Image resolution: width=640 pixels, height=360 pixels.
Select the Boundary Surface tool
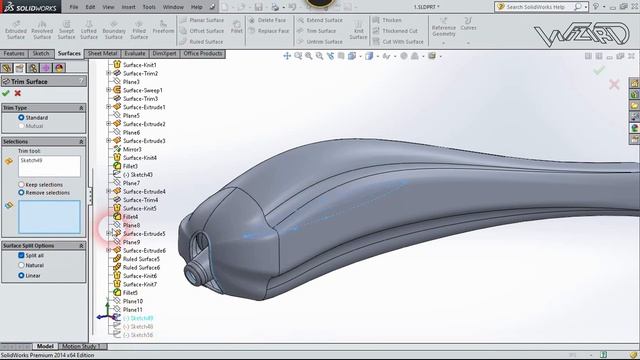click(114, 30)
